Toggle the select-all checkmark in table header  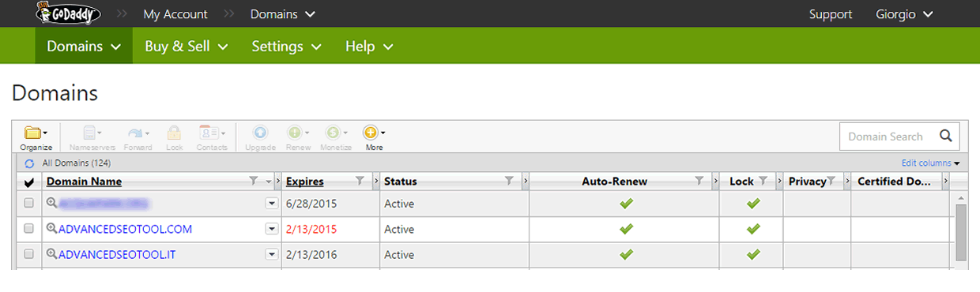[29, 182]
